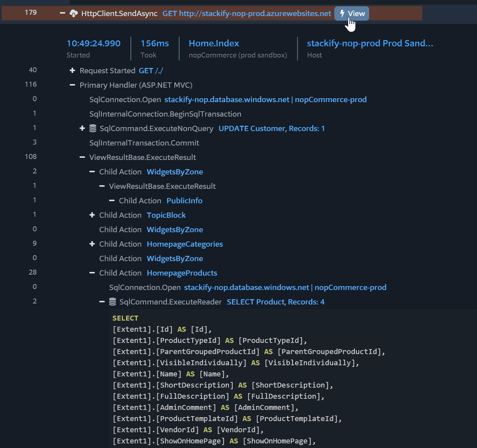Expand the SqlCommand.ExecuteNonQuery row

82,128
